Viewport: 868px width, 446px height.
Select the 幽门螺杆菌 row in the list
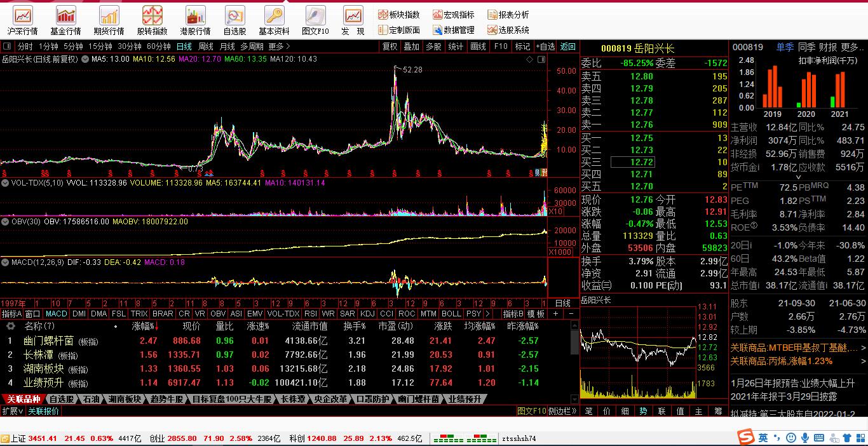[48, 341]
